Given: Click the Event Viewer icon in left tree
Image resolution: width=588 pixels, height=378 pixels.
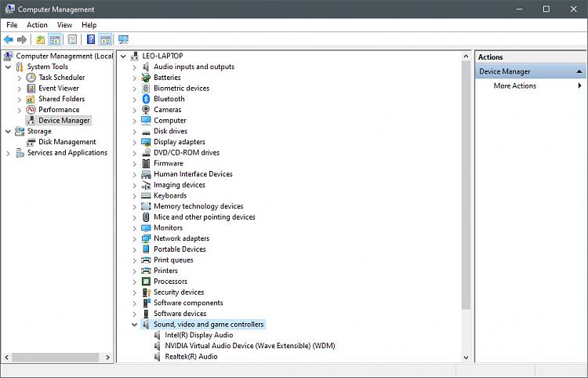Looking at the screenshot, I should coord(31,89).
